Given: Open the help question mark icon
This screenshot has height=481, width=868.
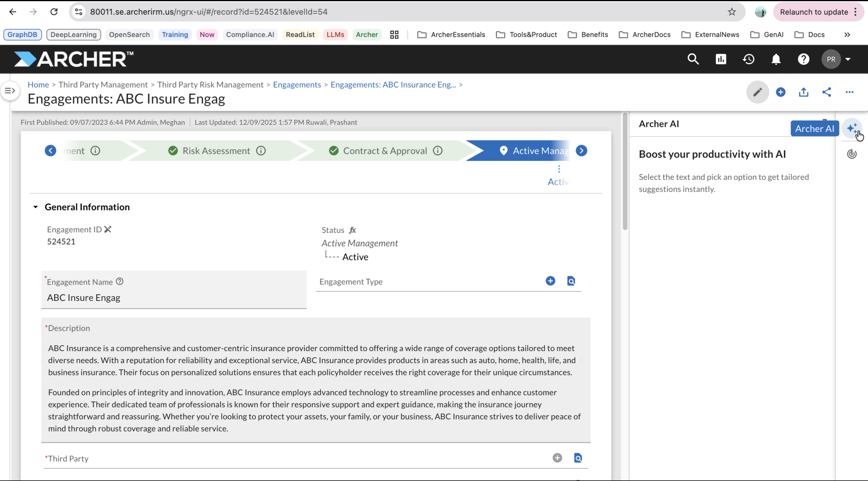Looking at the screenshot, I should tap(804, 59).
